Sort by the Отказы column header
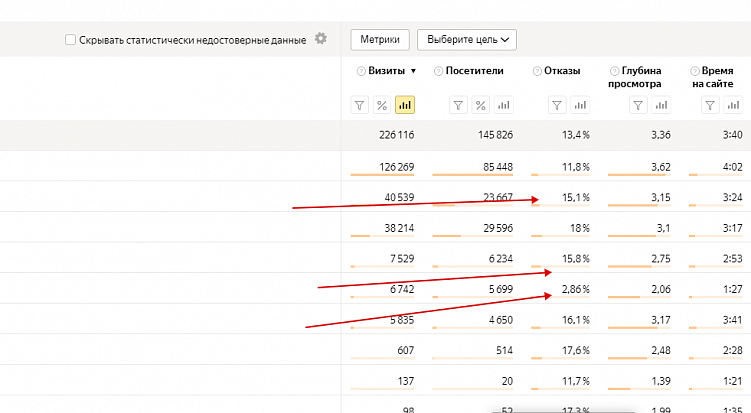This screenshot has width=751, height=413. tap(562, 71)
